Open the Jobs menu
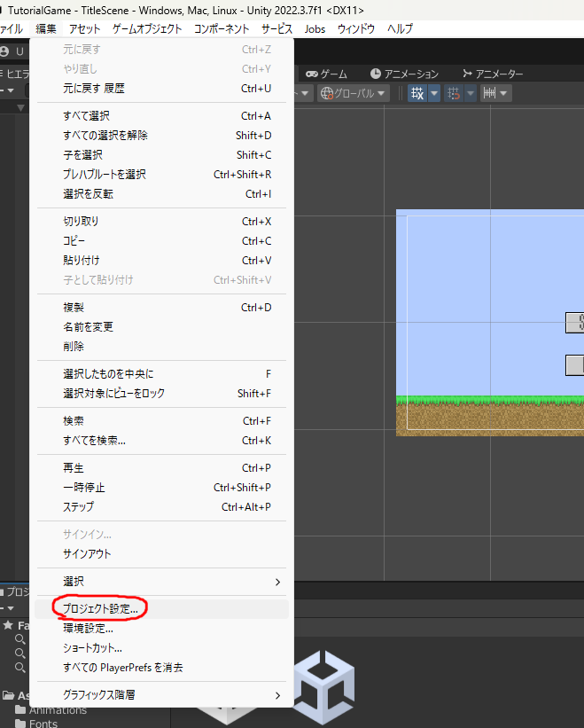Viewport: 584px width, 728px height. [315, 28]
